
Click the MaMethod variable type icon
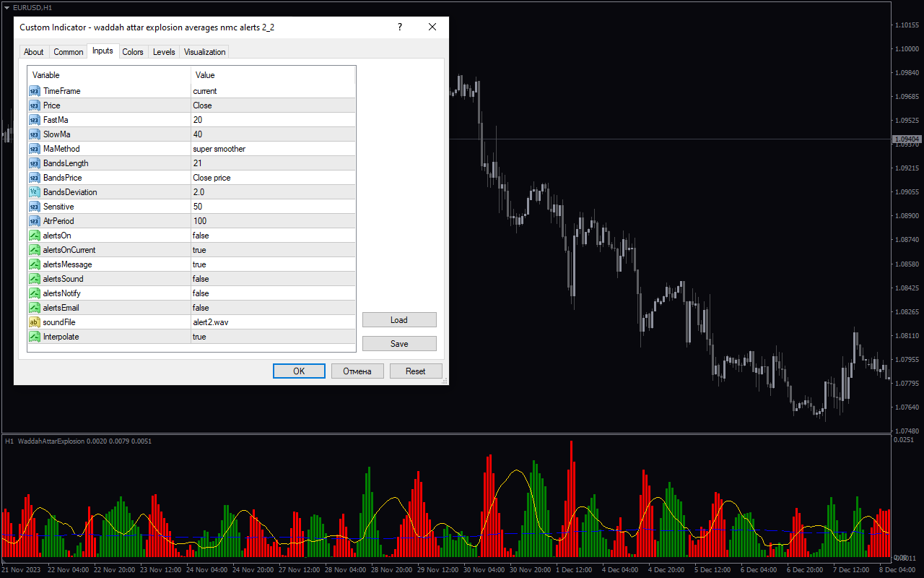point(35,149)
